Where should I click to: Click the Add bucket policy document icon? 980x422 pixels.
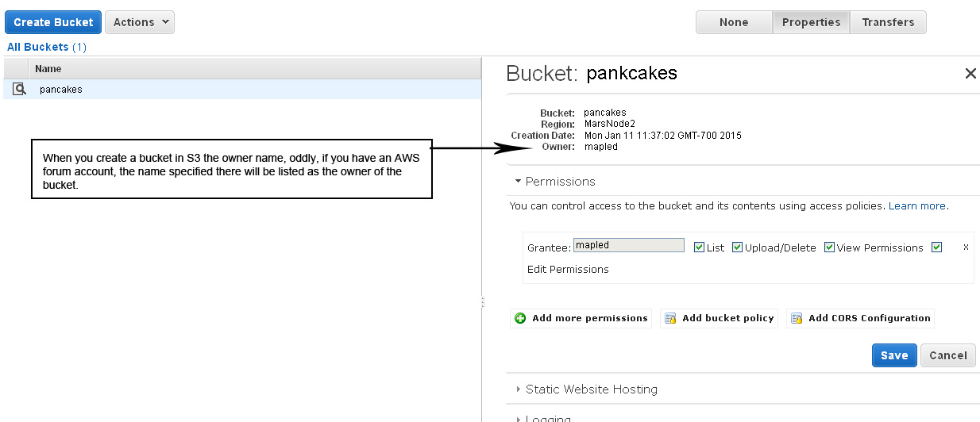[x=670, y=318]
